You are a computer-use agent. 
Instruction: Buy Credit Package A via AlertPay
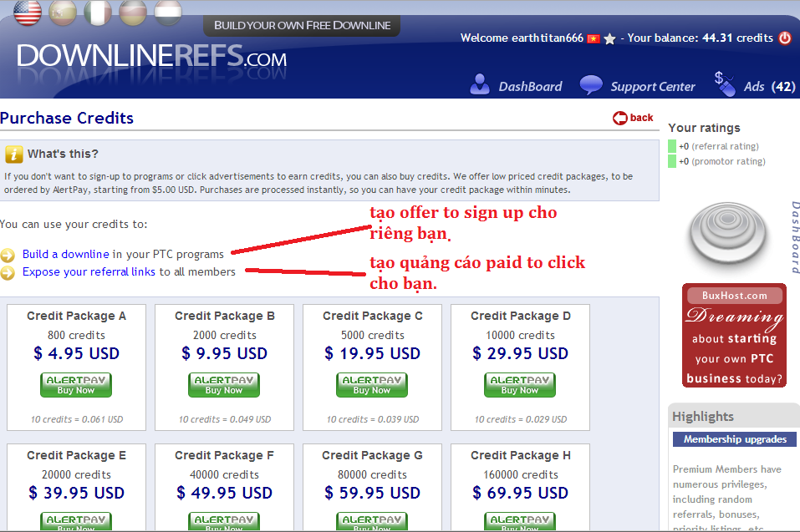(76, 385)
